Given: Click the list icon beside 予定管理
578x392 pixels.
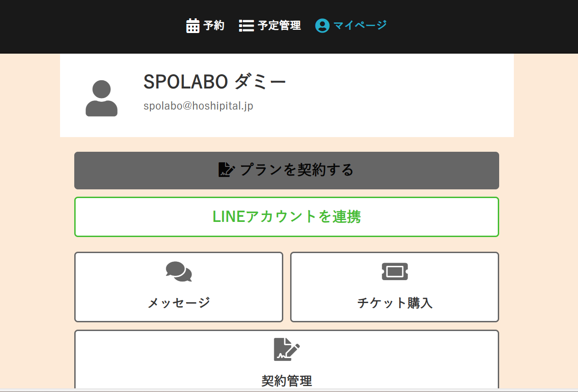Looking at the screenshot, I should point(246,26).
